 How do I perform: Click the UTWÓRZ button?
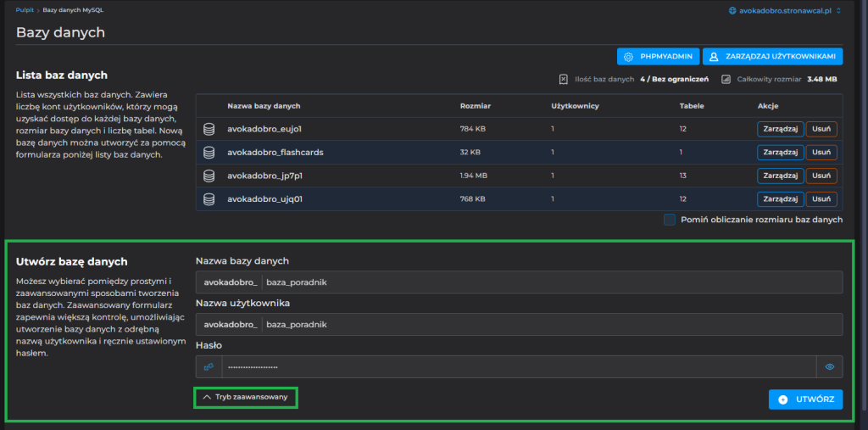click(x=805, y=399)
